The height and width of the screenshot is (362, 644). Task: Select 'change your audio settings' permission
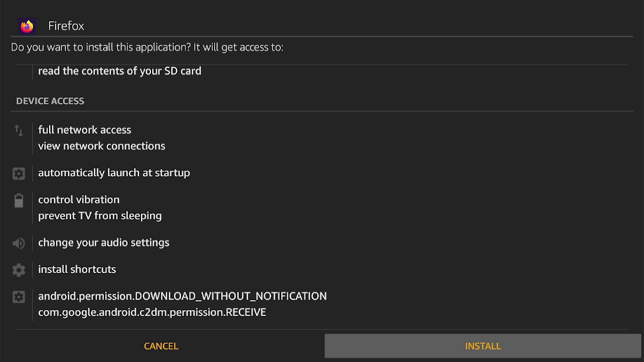(x=104, y=242)
